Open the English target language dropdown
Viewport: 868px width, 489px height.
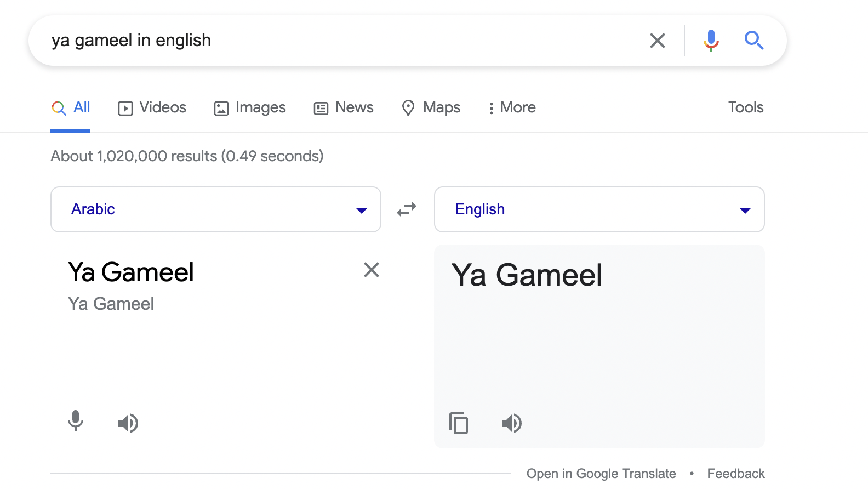pos(599,209)
